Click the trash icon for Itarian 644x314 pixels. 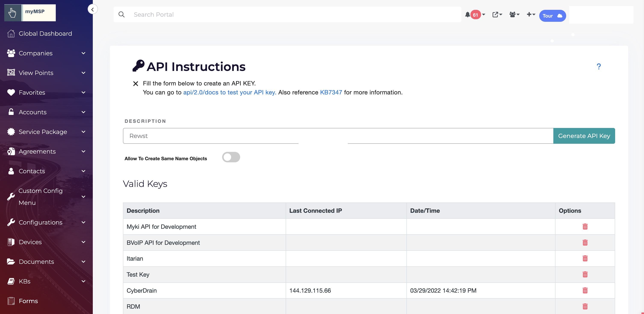point(585,258)
